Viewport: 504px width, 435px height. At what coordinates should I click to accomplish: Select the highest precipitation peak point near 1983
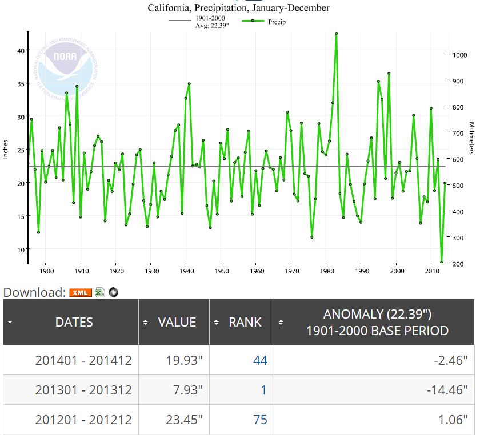click(336, 34)
